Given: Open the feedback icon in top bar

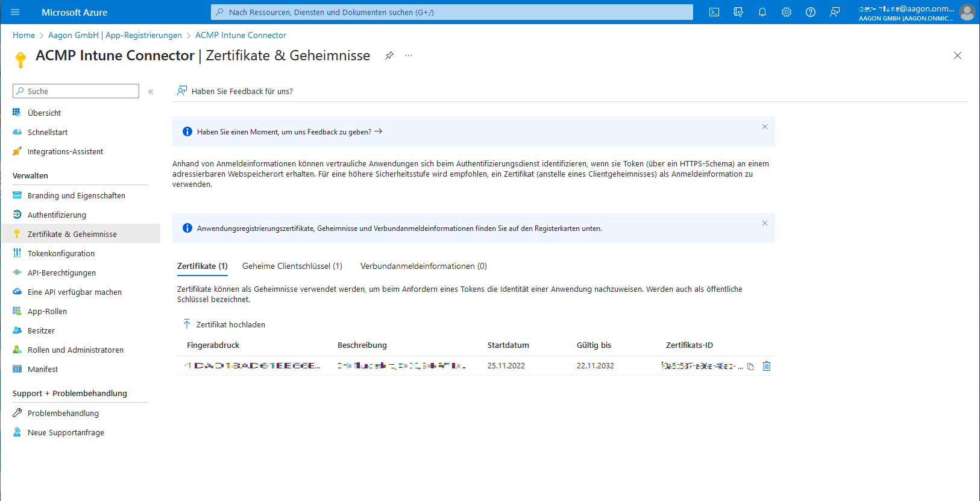Looking at the screenshot, I should (835, 12).
